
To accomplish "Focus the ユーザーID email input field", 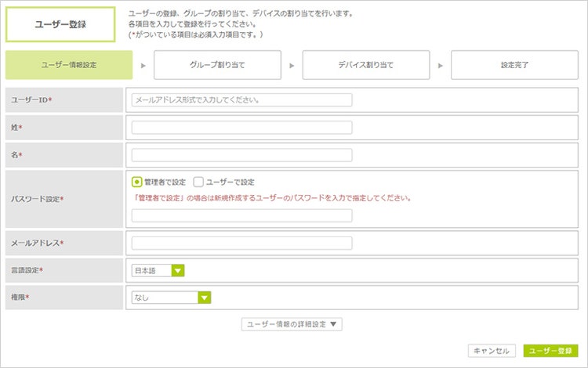I will pyautogui.click(x=241, y=100).
